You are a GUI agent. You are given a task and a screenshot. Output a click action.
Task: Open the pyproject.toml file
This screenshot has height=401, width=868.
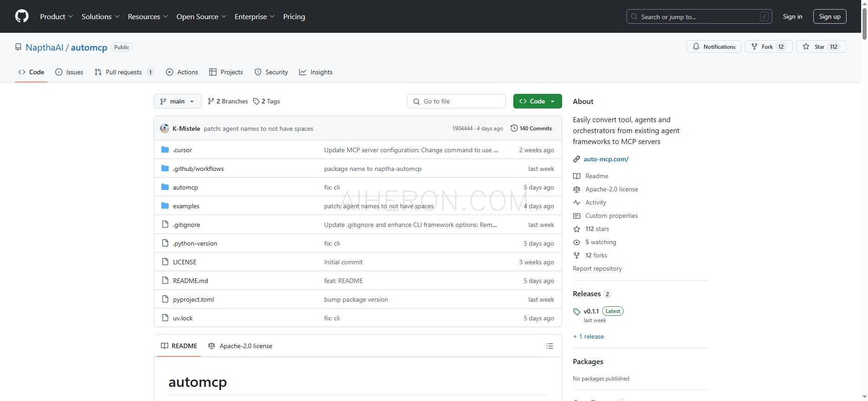(x=193, y=299)
